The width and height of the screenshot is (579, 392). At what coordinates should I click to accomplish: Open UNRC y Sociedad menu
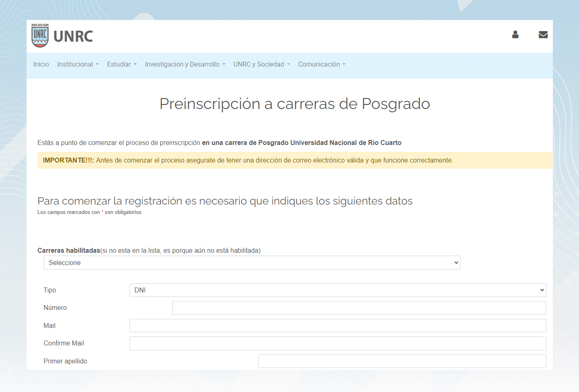point(262,65)
